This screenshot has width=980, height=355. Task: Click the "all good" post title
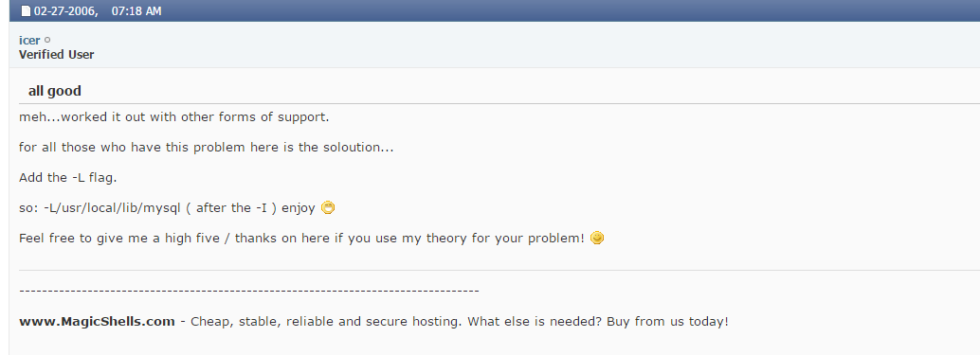coord(55,91)
